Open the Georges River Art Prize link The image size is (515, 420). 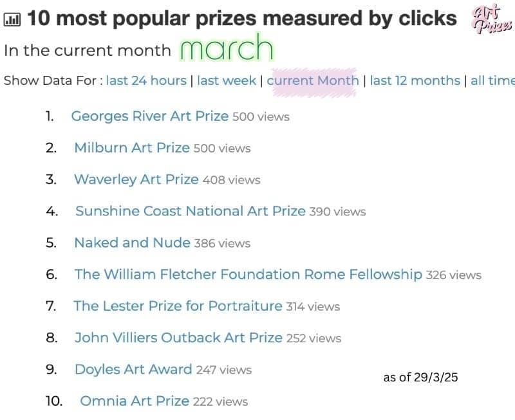[x=150, y=116]
